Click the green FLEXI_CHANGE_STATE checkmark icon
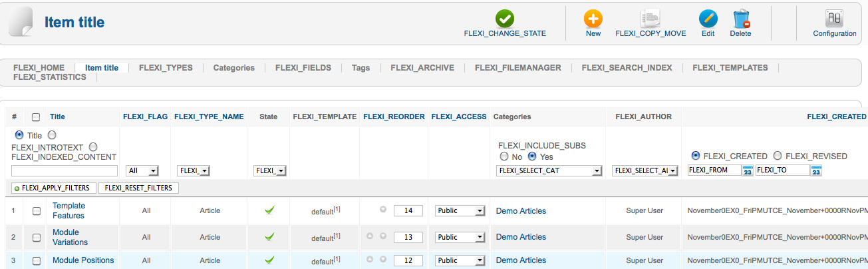This screenshot has height=269, width=868. point(505,19)
